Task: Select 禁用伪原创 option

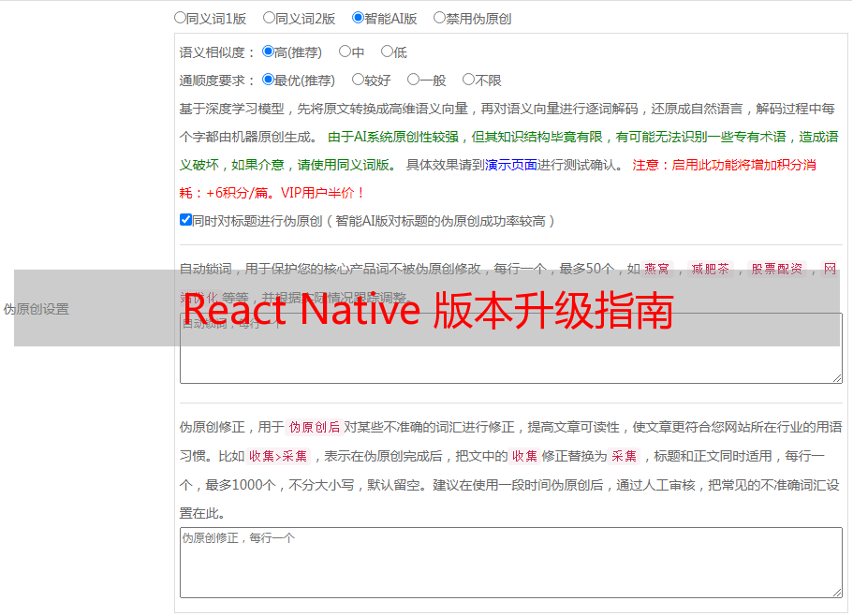Action: pos(439,18)
